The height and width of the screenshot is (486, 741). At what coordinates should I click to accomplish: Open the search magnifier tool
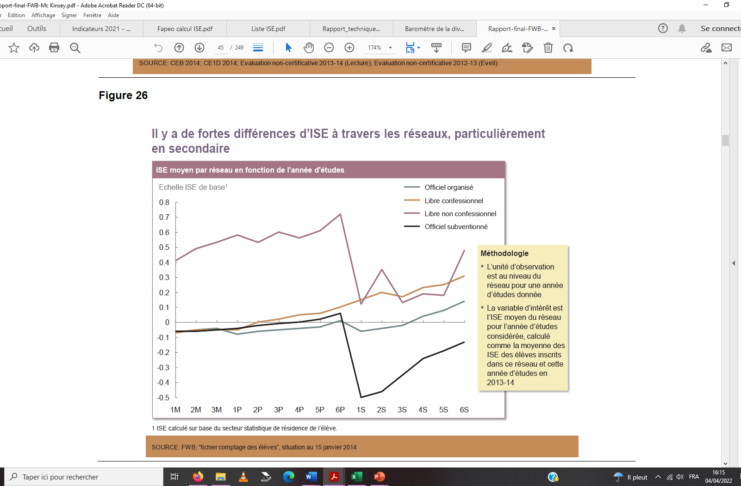(x=75, y=47)
